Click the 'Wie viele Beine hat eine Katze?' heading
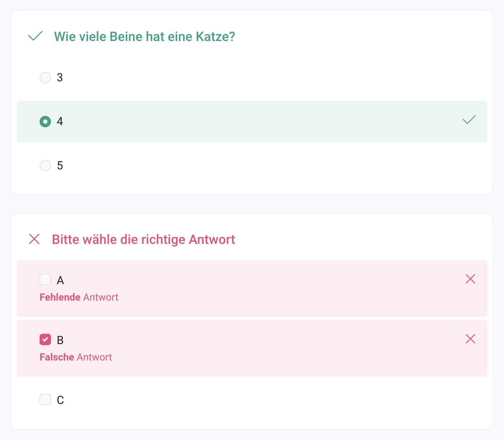The width and height of the screenshot is (504, 440). 144,36
